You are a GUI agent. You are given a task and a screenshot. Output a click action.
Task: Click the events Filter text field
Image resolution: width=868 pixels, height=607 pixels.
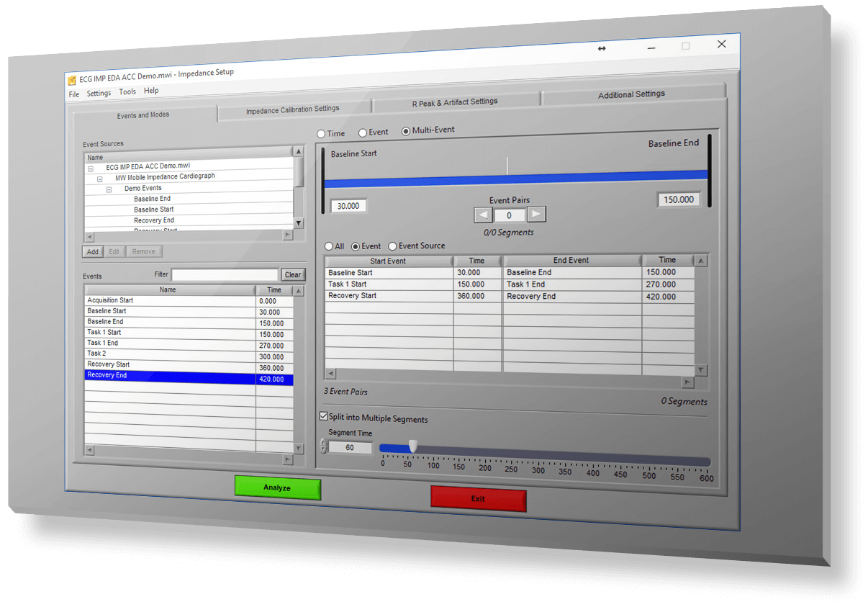point(225,274)
